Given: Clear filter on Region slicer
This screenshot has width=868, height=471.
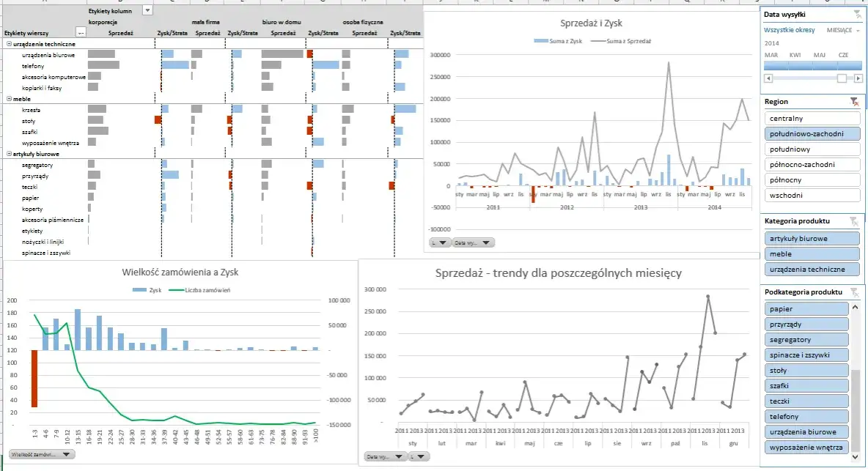Looking at the screenshot, I should (853, 102).
